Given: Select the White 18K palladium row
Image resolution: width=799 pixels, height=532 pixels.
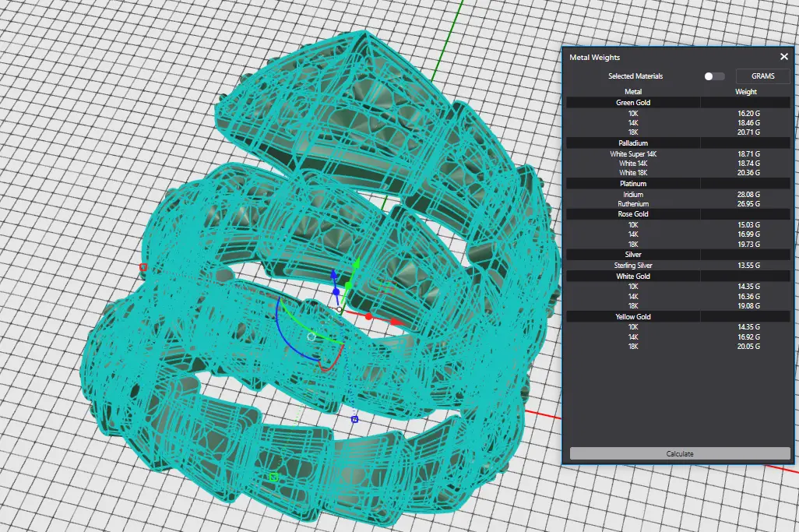Looking at the screenshot, I should pos(678,172).
